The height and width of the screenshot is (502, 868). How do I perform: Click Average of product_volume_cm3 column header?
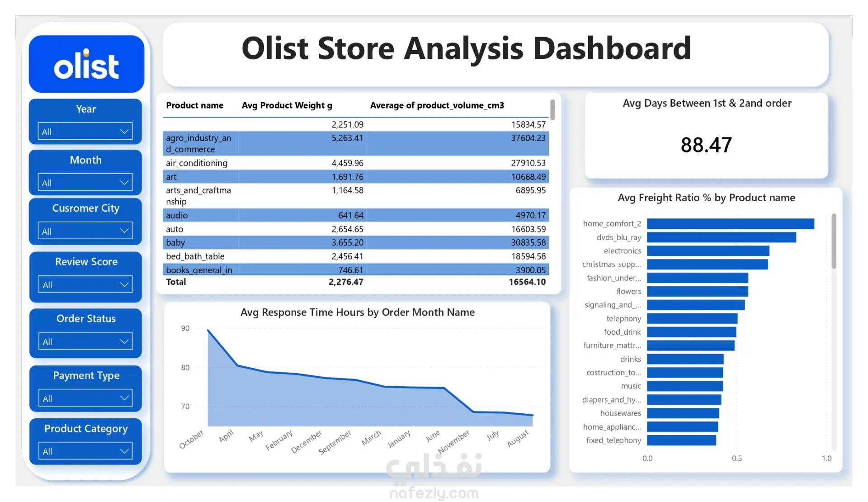(437, 105)
